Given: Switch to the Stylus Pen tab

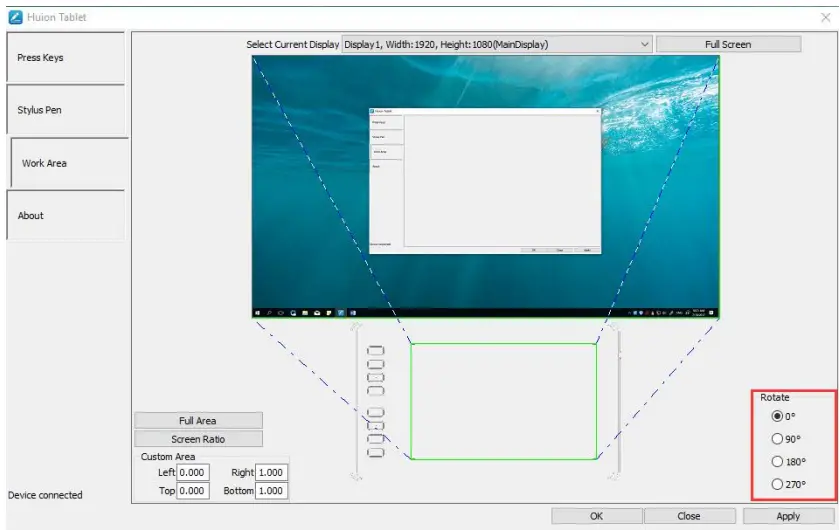Looking at the screenshot, I should pyautogui.click(x=65, y=110).
